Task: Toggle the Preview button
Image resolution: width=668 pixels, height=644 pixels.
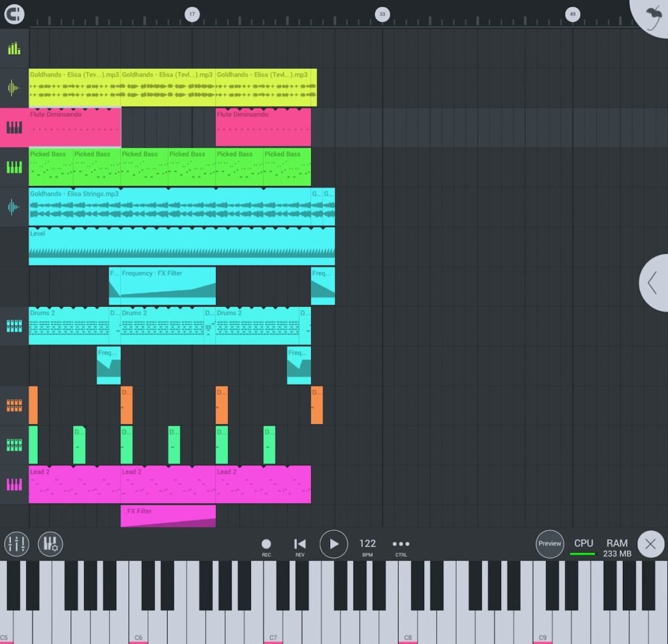Action: 549,544
